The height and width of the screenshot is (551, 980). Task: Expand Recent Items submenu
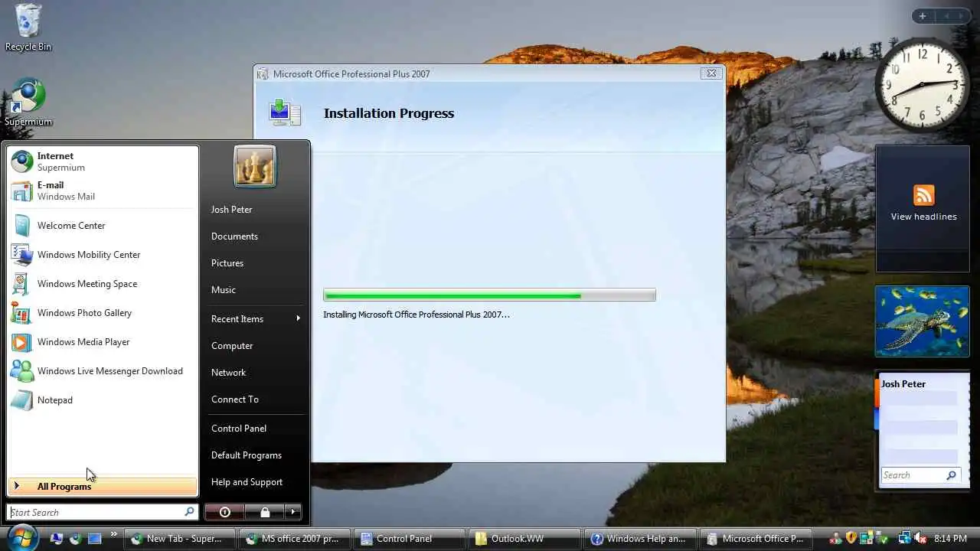point(255,318)
